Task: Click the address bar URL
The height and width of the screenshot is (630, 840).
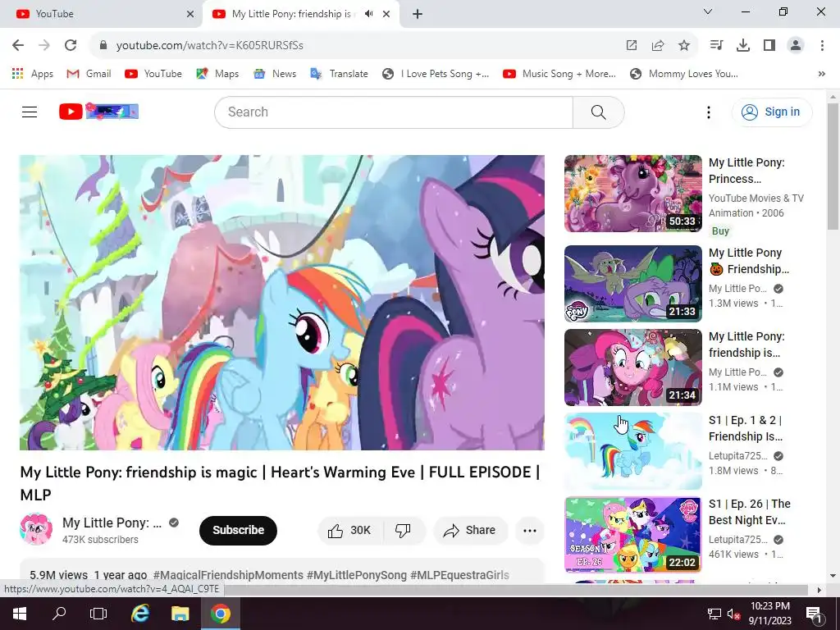Action: pos(210,46)
